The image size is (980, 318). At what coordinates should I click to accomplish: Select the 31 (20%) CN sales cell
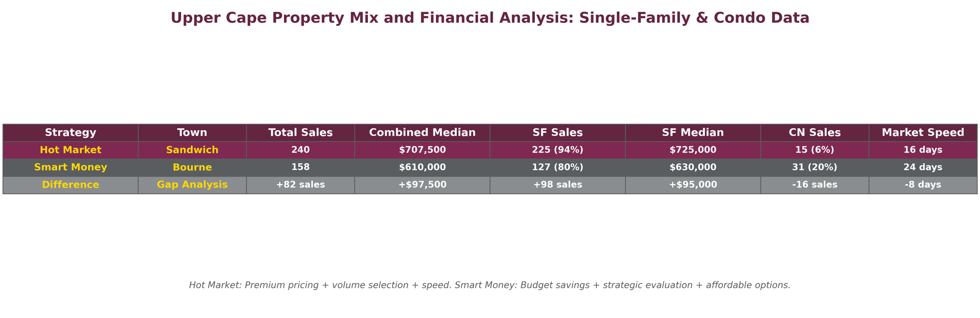click(x=815, y=167)
